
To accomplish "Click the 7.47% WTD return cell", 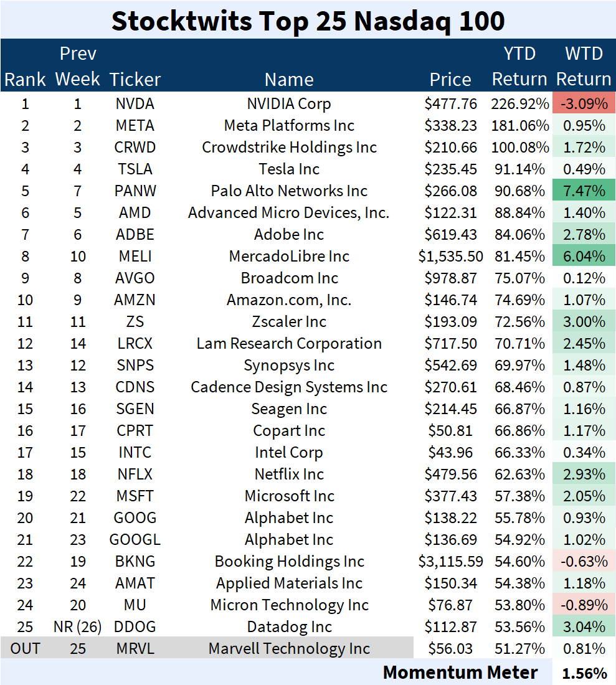I will pyautogui.click(x=584, y=191).
